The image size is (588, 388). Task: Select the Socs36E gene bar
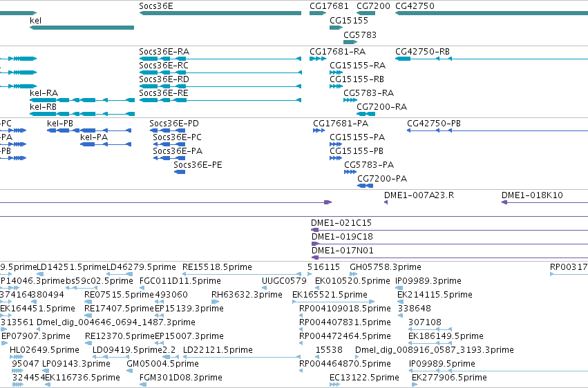[220, 13]
